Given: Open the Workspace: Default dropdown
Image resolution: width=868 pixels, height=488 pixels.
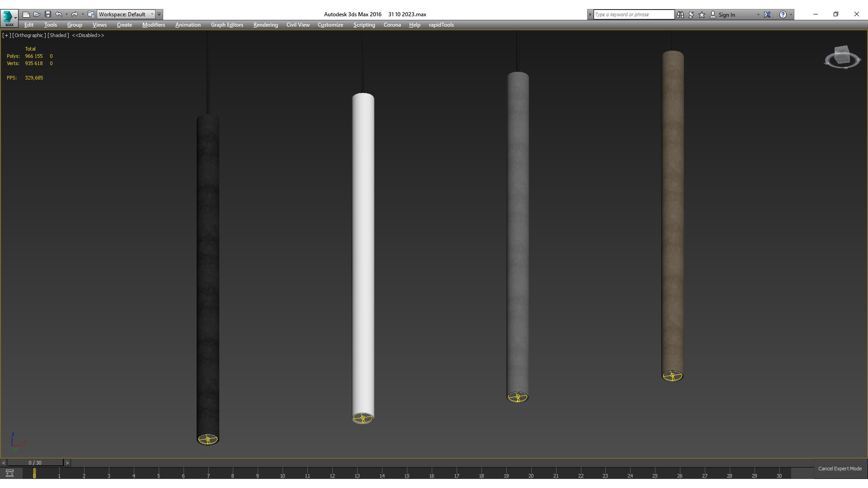Looking at the screenshot, I should tap(126, 14).
